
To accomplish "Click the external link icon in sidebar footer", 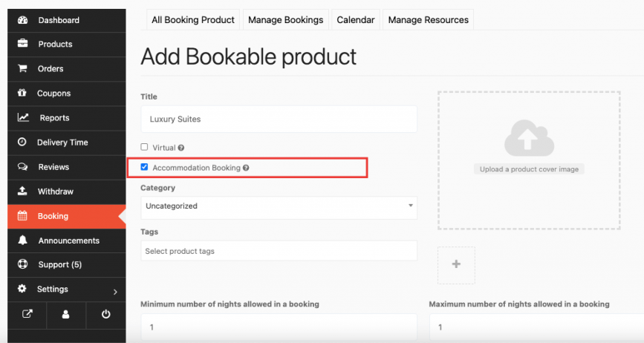I will (x=27, y=314).
